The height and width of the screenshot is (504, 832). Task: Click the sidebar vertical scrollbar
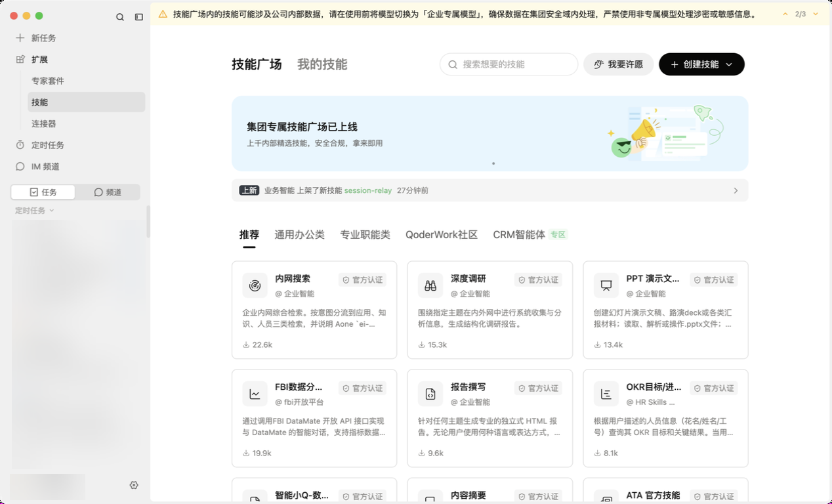click(148, 222)
